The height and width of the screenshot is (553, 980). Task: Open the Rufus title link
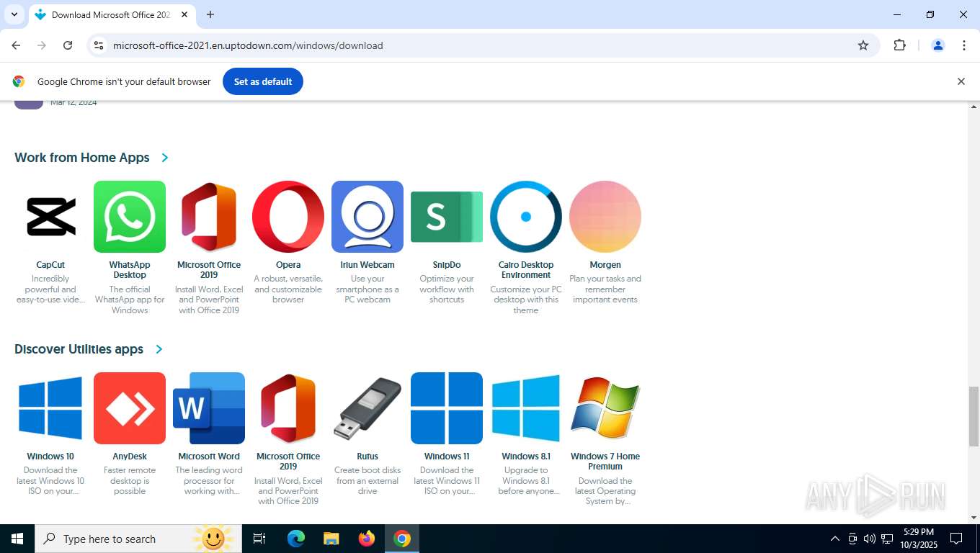tap(367, 457)
